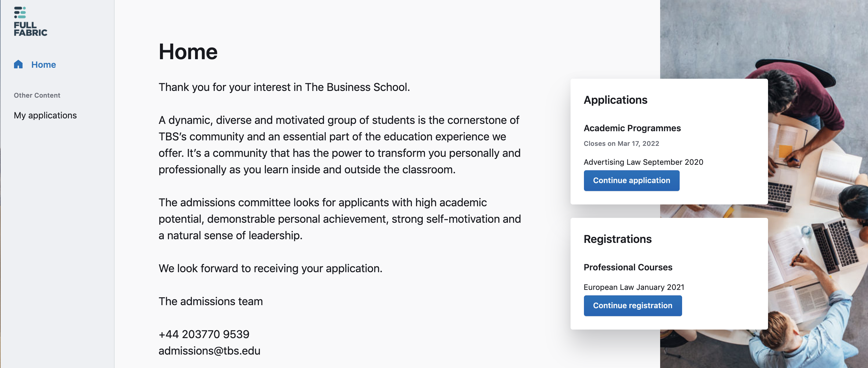This screenshot has height=368, width=868.
Task: Click European Law January 2021 text
Action: coord(634,287)
